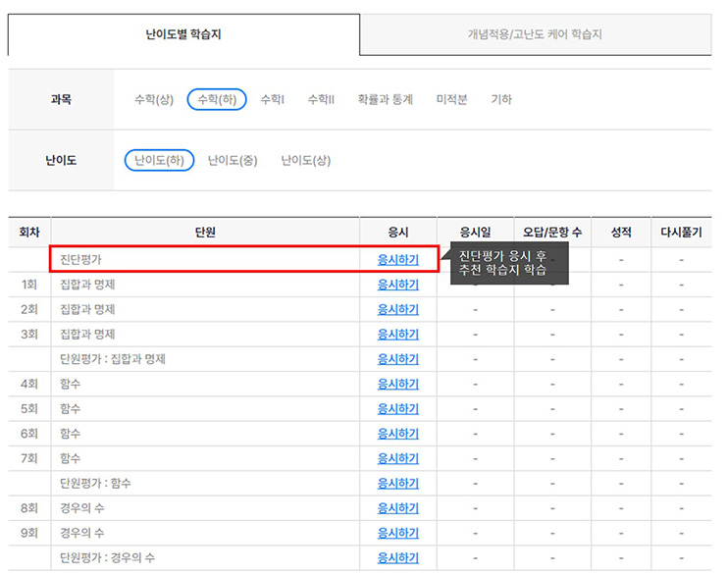
Task: Switch to 난이도별 학습지 tab
Action: tap(183, 34)
